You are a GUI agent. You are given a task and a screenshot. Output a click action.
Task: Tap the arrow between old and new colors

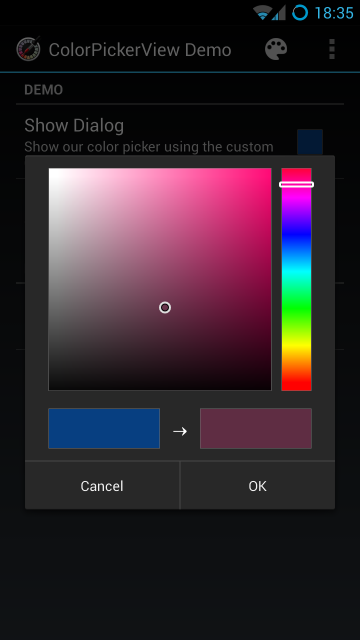point(180,431)
